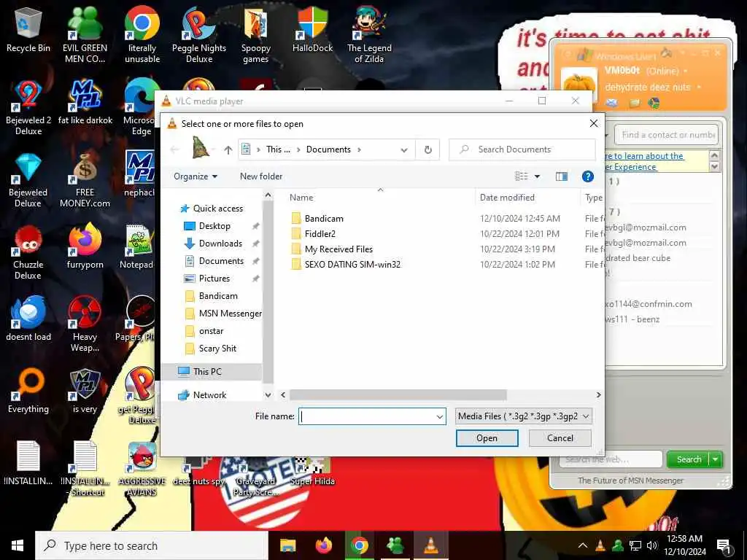747x560 pixels.
Task: Open Recycle Bin desktop icon
Action: (x=28, y=30)
